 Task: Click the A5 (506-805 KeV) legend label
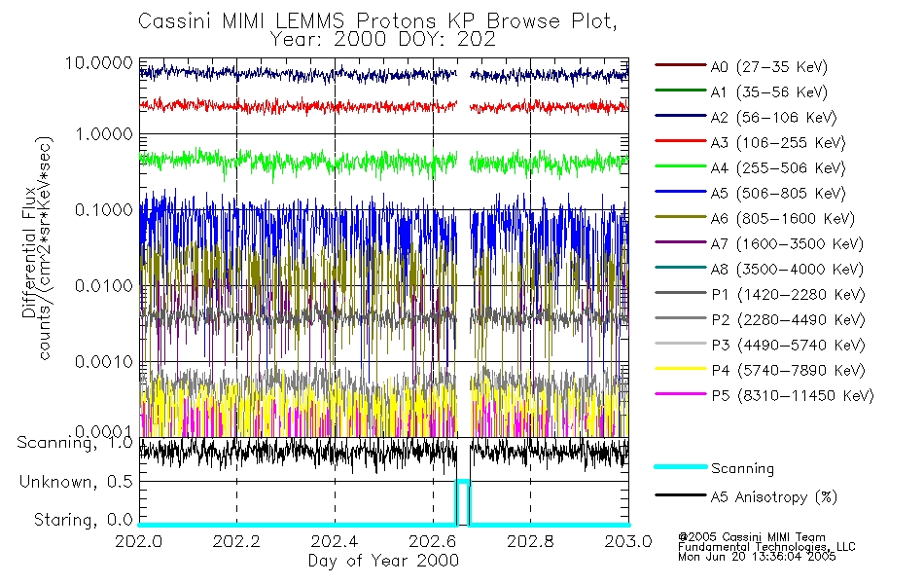pyautogui.click(x=778, y=194)
